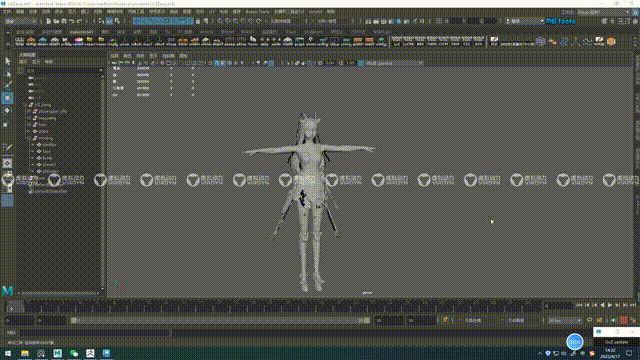Open WeChat from the taskbar
The image size is (640, 360).
73,353
